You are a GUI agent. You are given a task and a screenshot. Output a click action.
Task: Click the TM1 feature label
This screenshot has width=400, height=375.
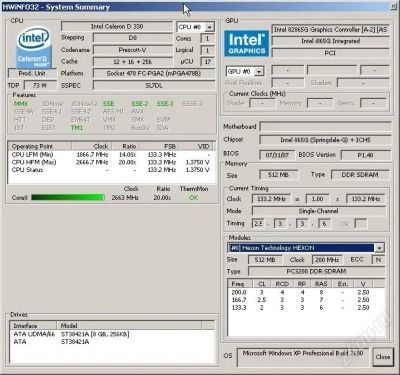[77, 128]
